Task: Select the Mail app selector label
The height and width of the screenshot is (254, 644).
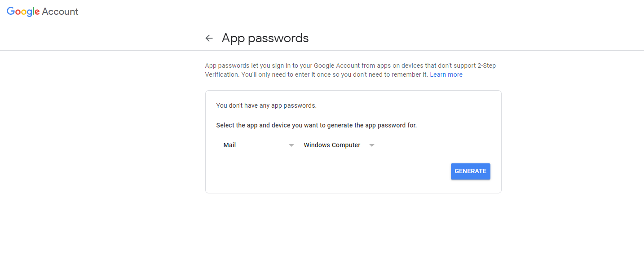Action: (229, 145)
